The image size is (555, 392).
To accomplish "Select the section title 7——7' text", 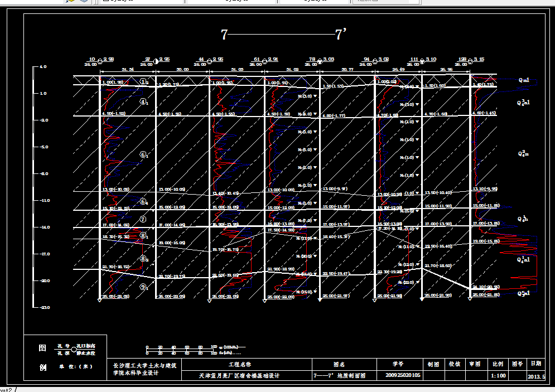I will click(283, 35).
